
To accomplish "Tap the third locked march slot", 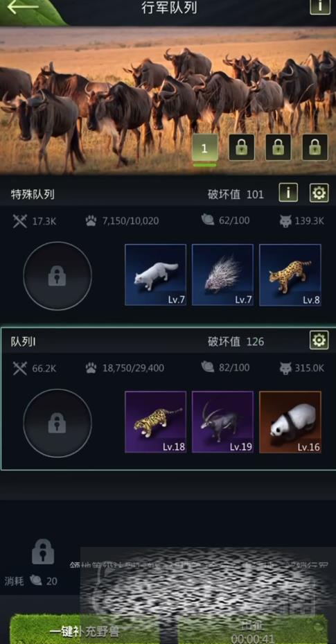I will [x=278, y=148].
